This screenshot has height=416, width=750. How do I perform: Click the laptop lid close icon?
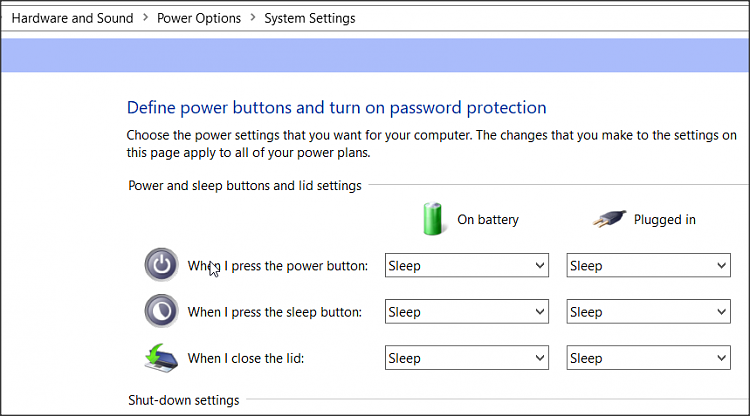click(x=161, y=357)
